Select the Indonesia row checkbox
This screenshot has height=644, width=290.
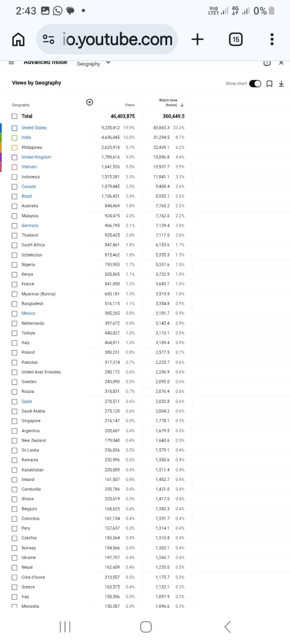tap(15, 177)
